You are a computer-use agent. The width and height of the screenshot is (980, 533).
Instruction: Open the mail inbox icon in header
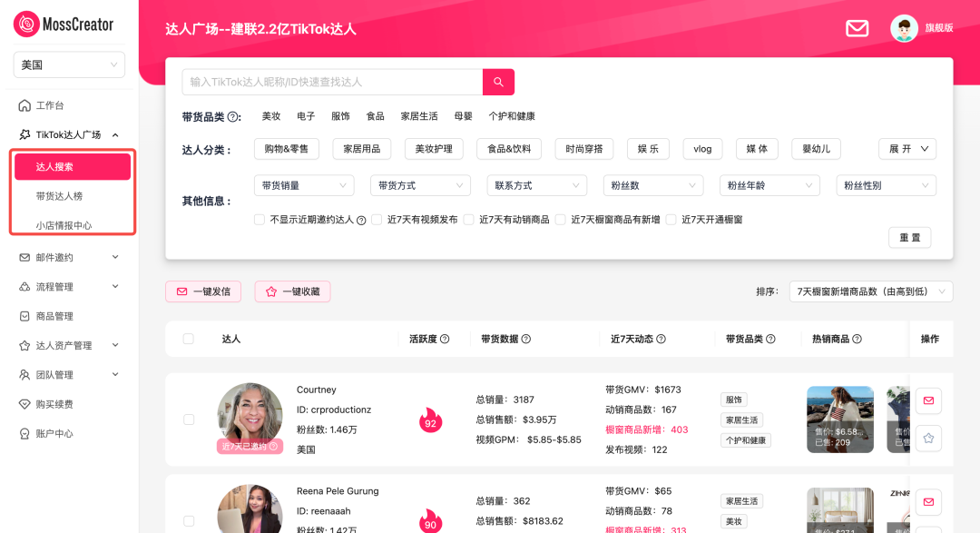(857, 28)
